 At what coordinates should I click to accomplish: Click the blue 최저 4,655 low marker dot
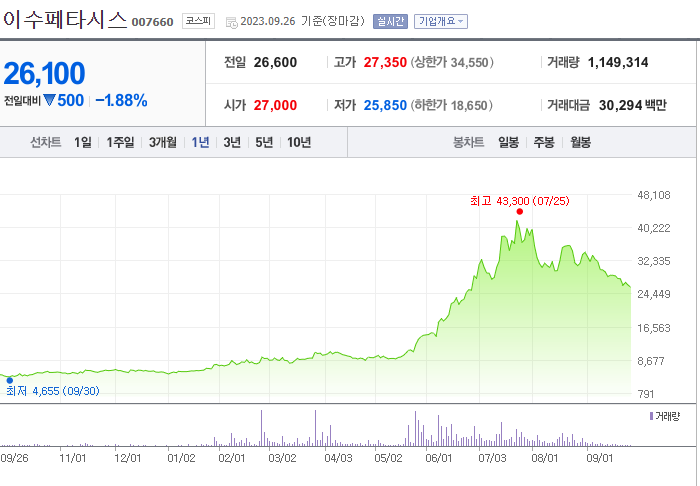[x=10, y=380]
